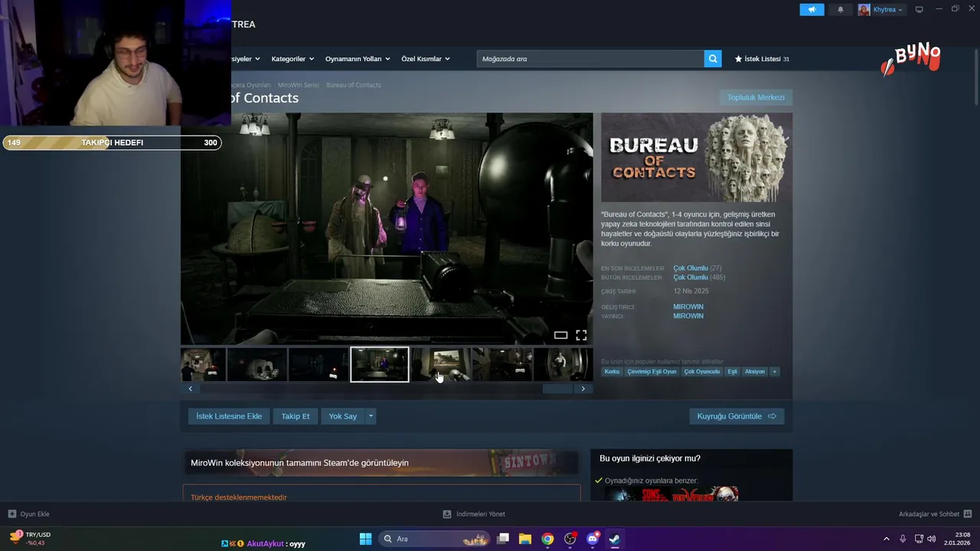Open Task View on taskbar
Viewport: 980px width, 551px height.
tap(503, 539)
